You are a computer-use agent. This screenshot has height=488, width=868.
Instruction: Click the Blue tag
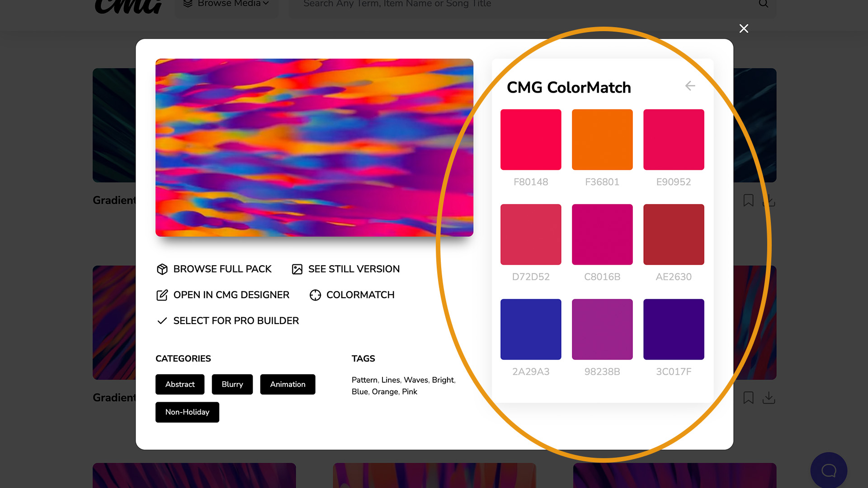click(360, 392)
